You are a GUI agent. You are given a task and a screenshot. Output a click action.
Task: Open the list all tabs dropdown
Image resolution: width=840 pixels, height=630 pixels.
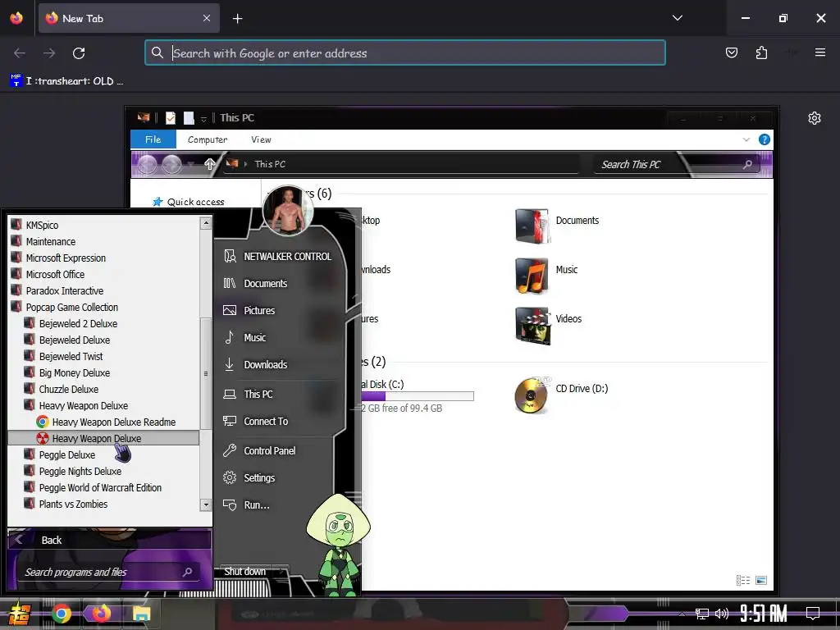click(677, 18)
